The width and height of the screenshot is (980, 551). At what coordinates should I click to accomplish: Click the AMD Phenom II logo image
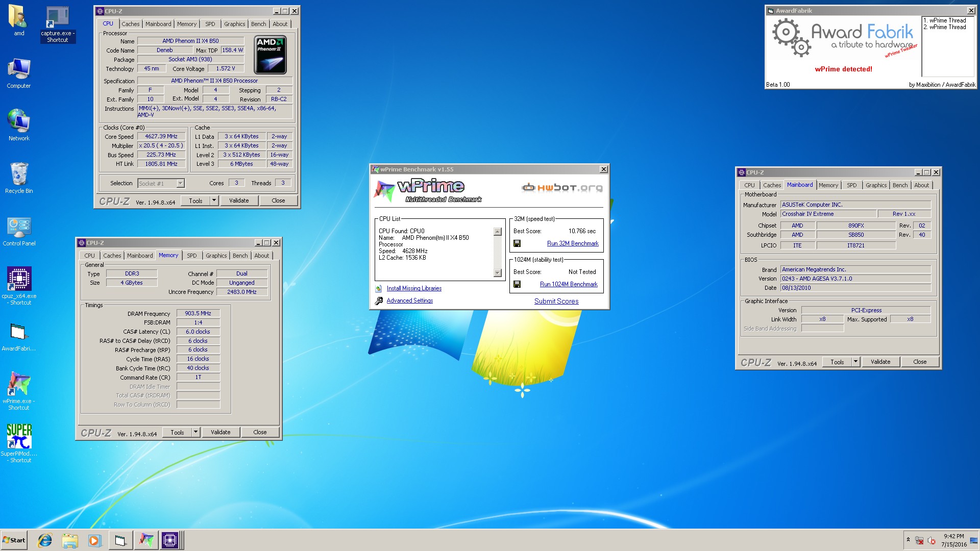(x=271, y=55)
